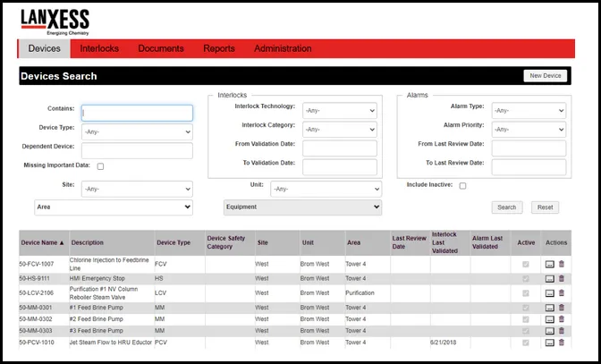Open details icon for 50-MM-0301 row

coord(550,308)
